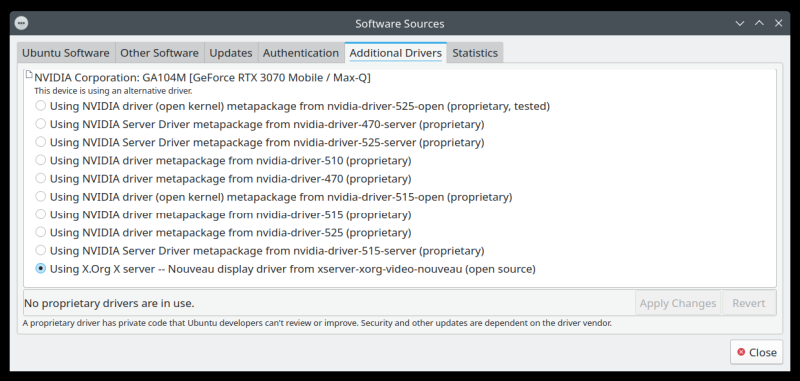Viewport: 800px width, 381px height.
Task: Pick the nvidia-driver-510 driver
Action: tap(223, 160)
